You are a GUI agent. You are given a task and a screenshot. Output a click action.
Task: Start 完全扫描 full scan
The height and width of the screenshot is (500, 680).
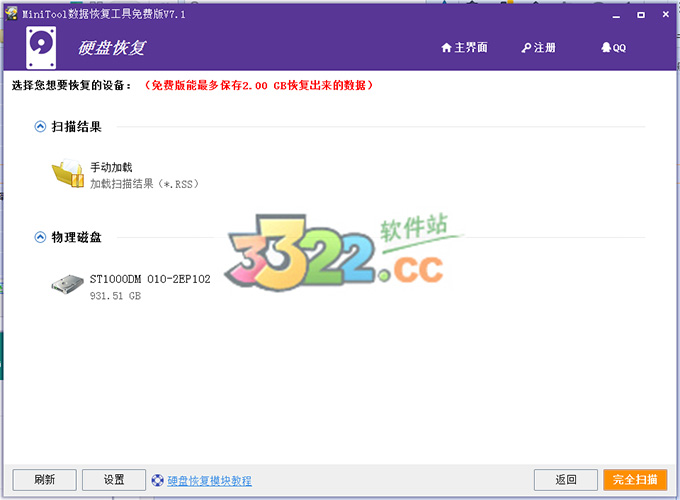(x=635, y=480)
